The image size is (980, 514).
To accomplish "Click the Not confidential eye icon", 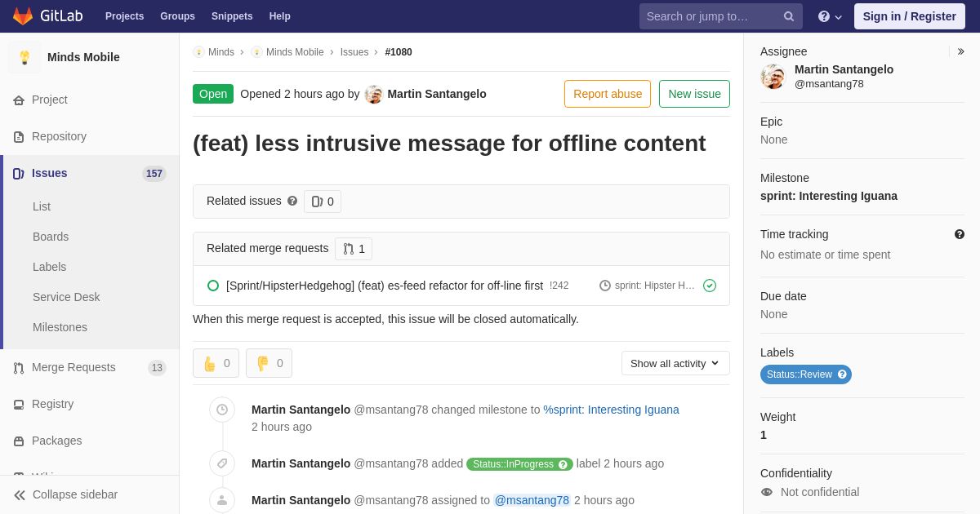I will 766,492.
